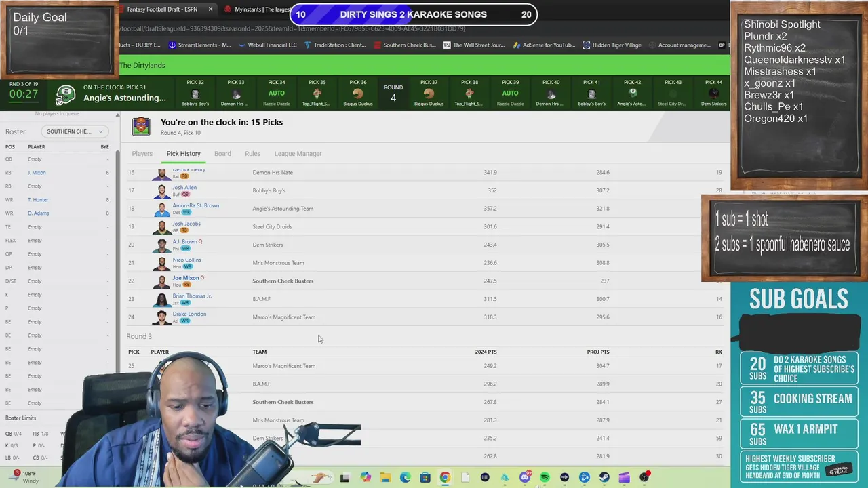Open Josh Allen player link
The height and width of the screenshot is (488, 868).
(x=184, y=187)
